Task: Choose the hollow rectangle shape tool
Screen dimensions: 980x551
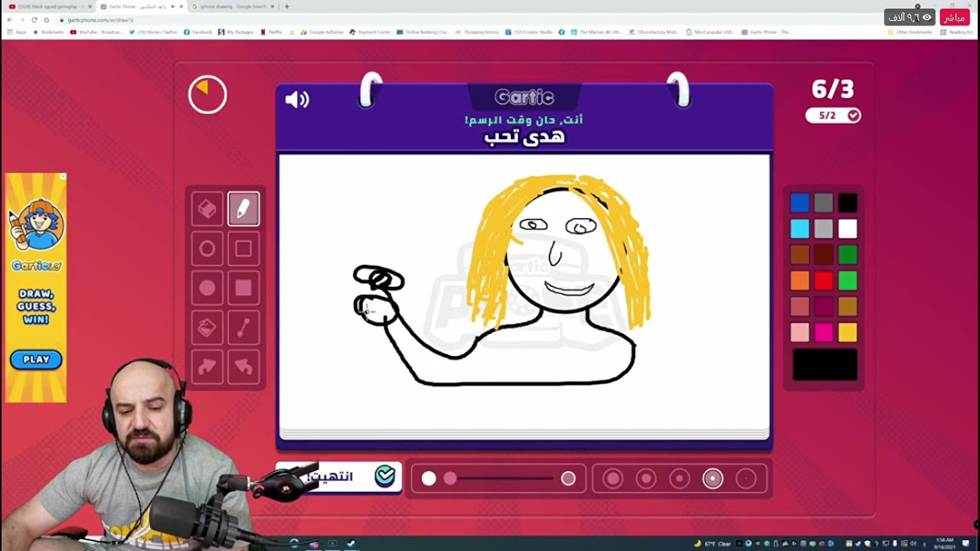Action: [x=243, y=249]
